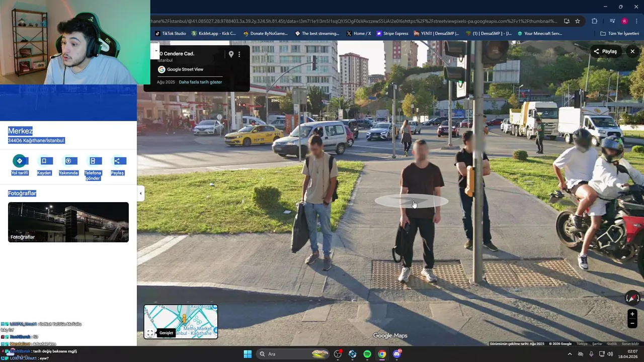Open the Chrome extensions puzzle icon
Viewport: 644px width, 362px height.
coord(595,21)
